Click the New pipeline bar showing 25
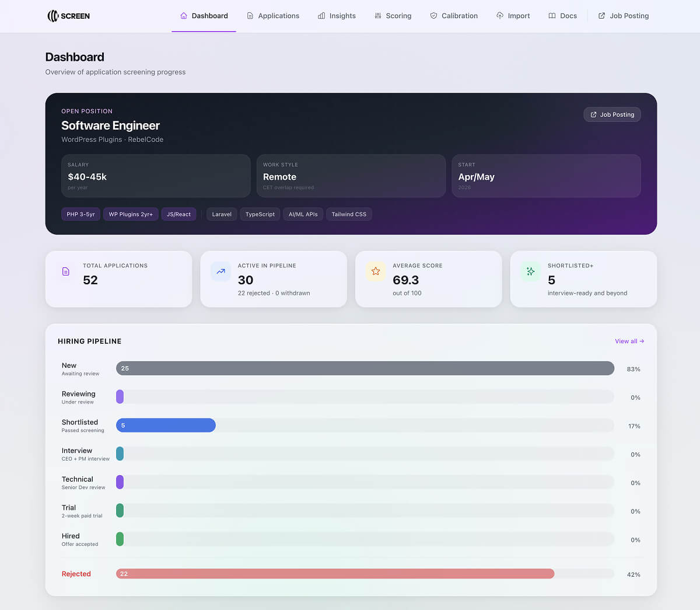The width and height of the screenshot is (700, 610). [365, 368]
